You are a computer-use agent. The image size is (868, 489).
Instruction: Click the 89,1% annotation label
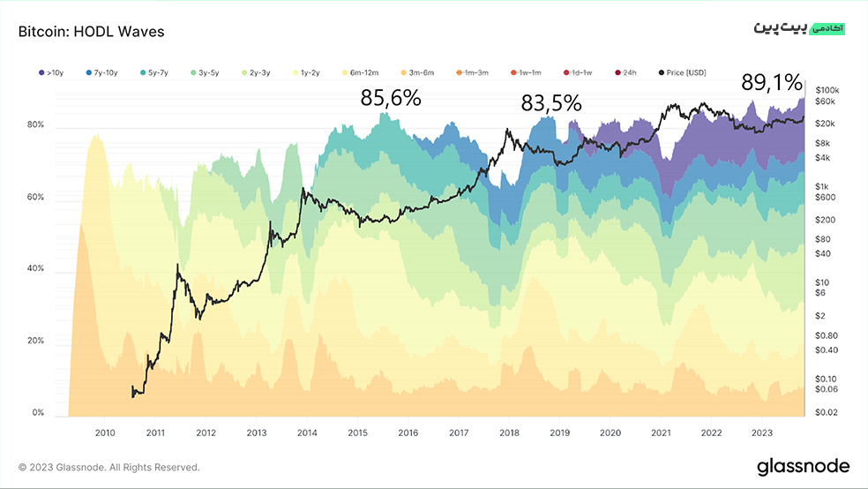[772, 82]
